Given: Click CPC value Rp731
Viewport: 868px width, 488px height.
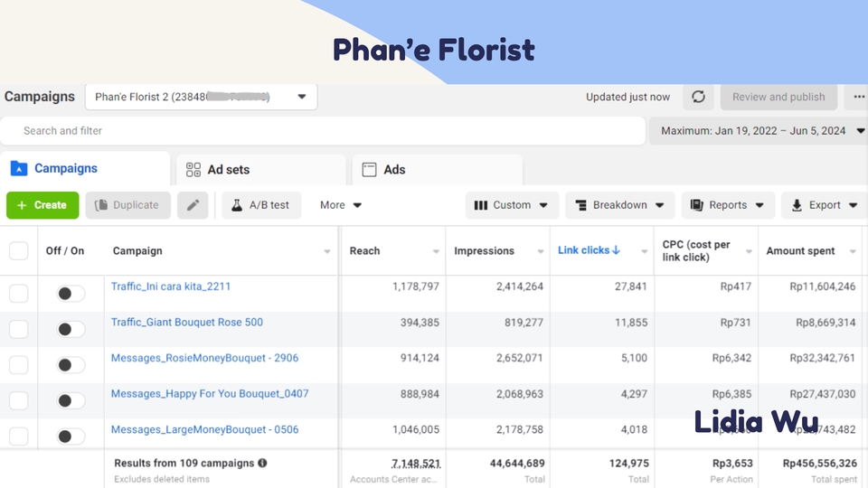Looking at the screenshot, I should pyautogui.click(x=736, y=322).
